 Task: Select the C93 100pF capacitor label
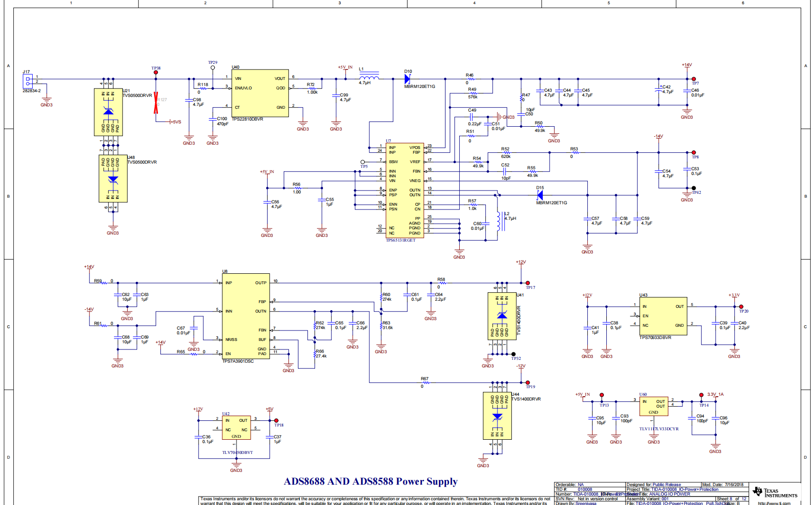627,418
